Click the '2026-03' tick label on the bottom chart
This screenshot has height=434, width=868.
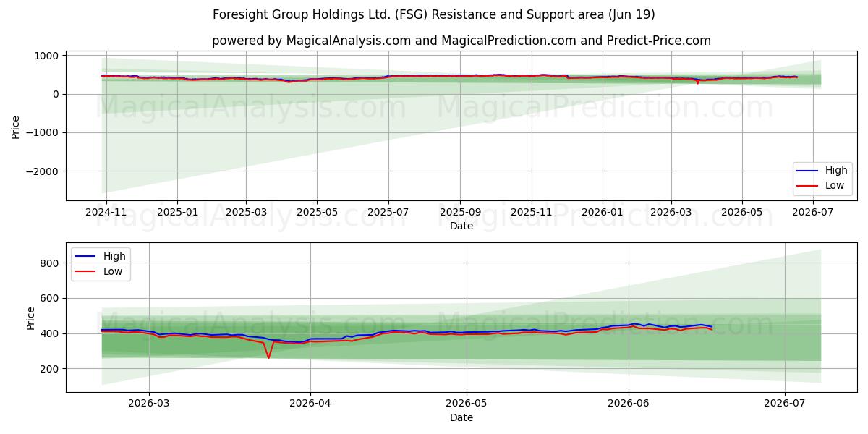click(149, 404)
